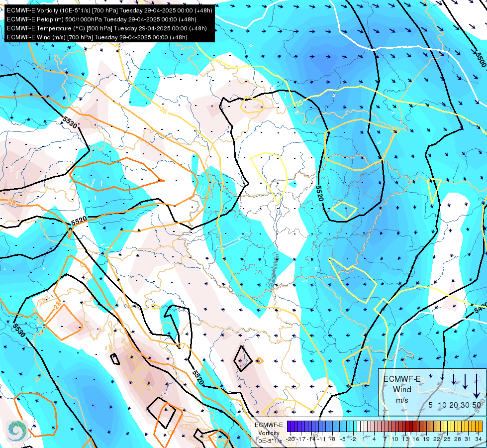Screen dimensions: 487x448
Task: Click the '34' vorticity scale label
Action: point(479,440)
